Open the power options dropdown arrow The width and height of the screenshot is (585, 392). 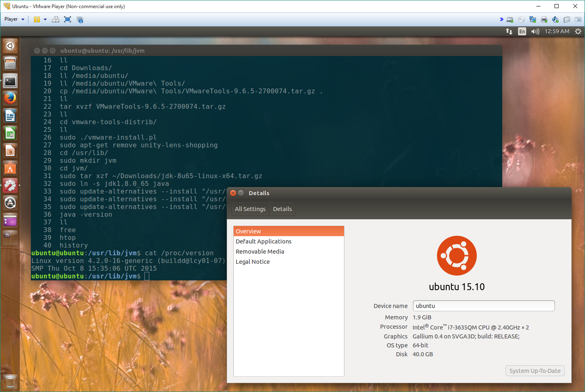coord(45,19)
